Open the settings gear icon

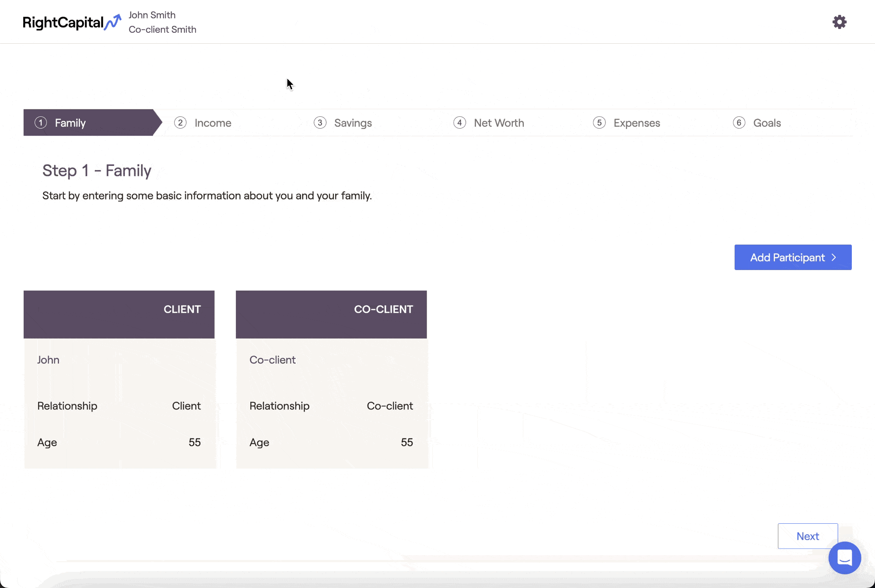(839, 22)
